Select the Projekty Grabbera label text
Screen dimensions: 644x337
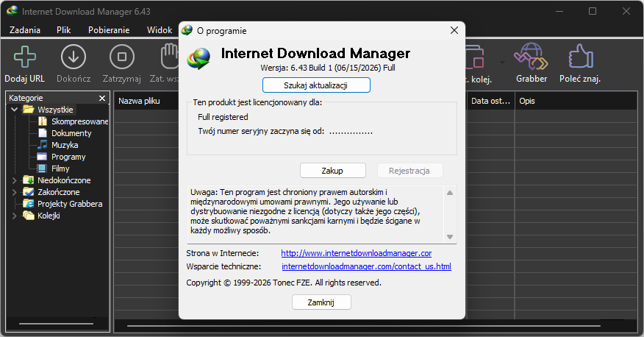coord(70,204)
